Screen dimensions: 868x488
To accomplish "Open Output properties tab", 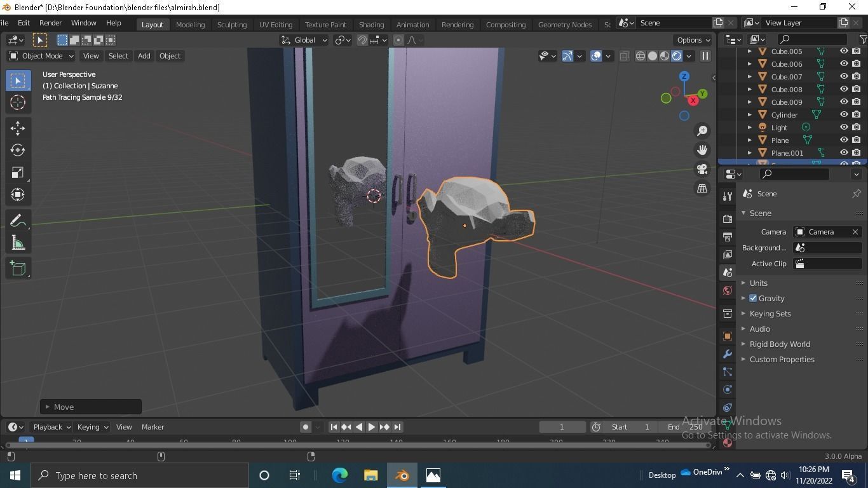I will 728,236.
